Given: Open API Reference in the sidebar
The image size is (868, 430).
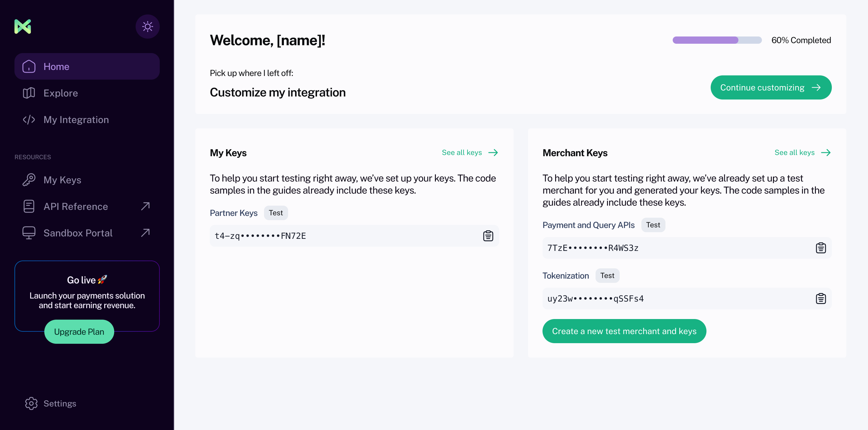Looking at the screenshot, I should pos(87,206).
